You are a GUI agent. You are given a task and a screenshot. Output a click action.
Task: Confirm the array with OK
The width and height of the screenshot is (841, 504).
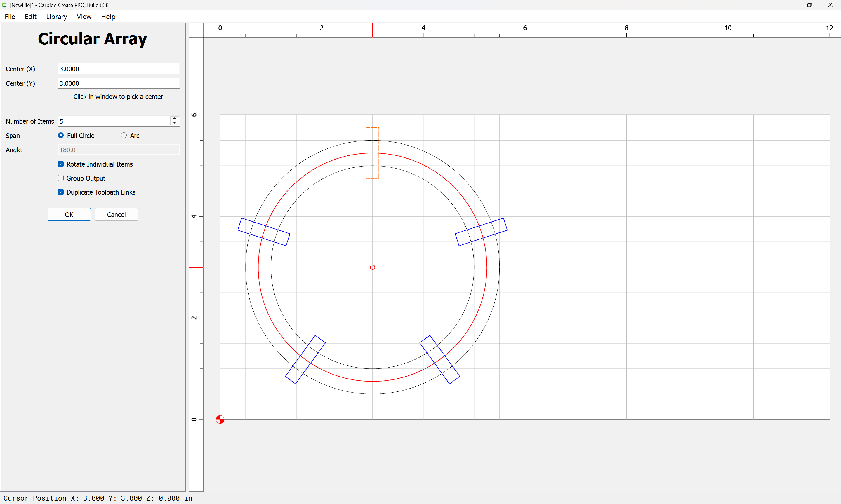tap(69, 214)
